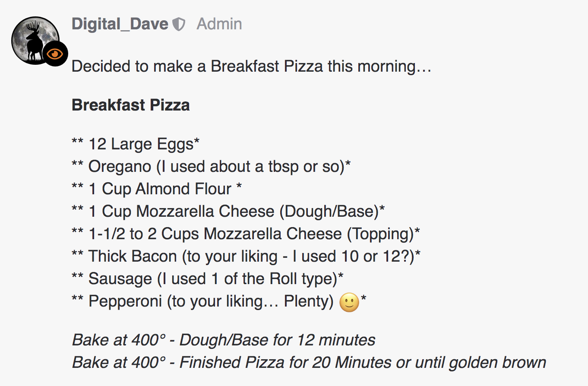Click the Dough/Base 12 minutes bake instruction

224,340
